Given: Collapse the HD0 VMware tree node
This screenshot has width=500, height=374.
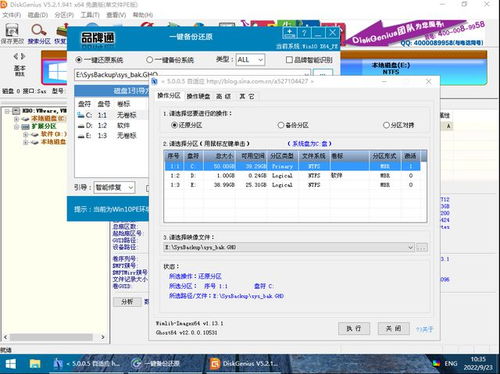Looking at the screenshot, I should tap(7, 111).
